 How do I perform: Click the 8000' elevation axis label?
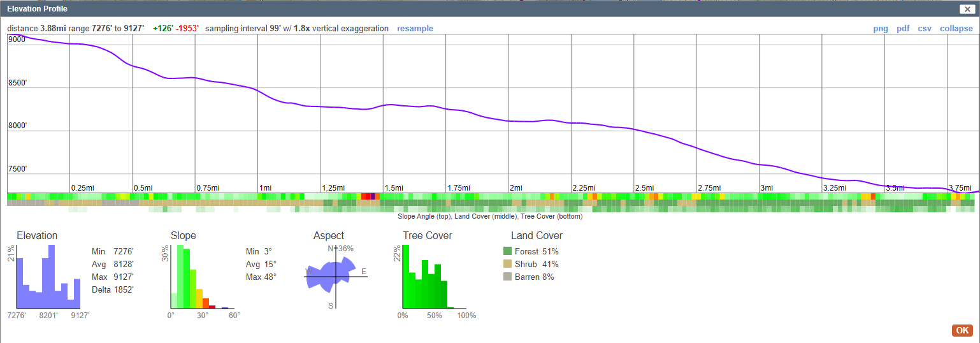coord(17,126)
